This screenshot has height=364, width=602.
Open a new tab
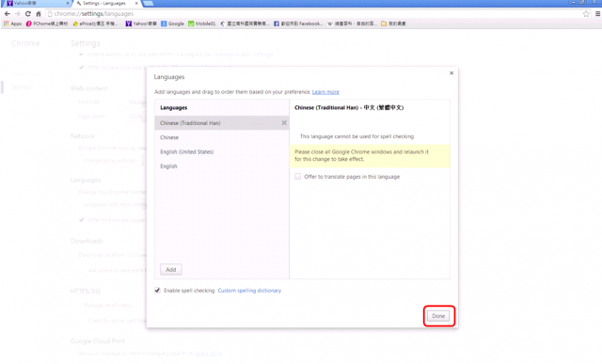(149, 4)
